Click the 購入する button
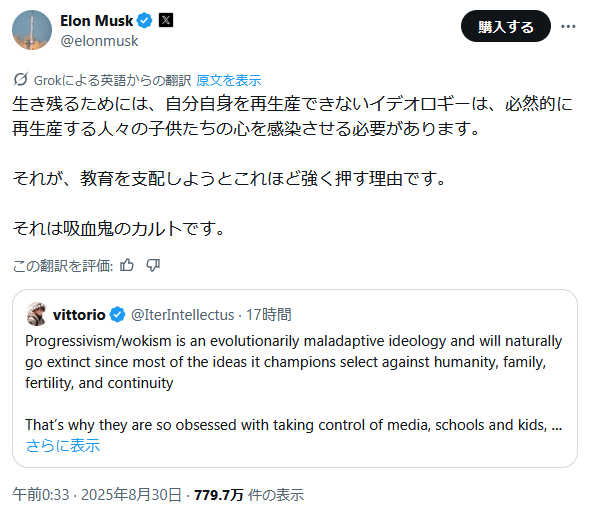The height and width of the screenshot is (513, 589). 506,26
